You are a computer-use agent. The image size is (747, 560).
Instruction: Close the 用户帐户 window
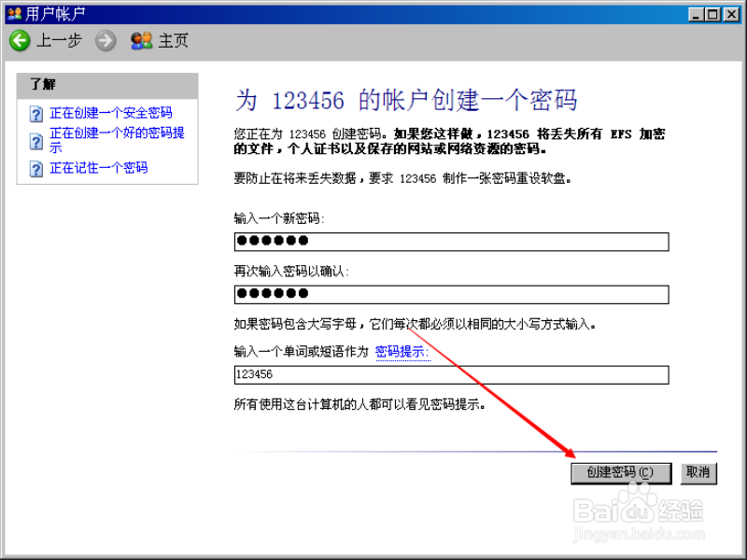731,14
